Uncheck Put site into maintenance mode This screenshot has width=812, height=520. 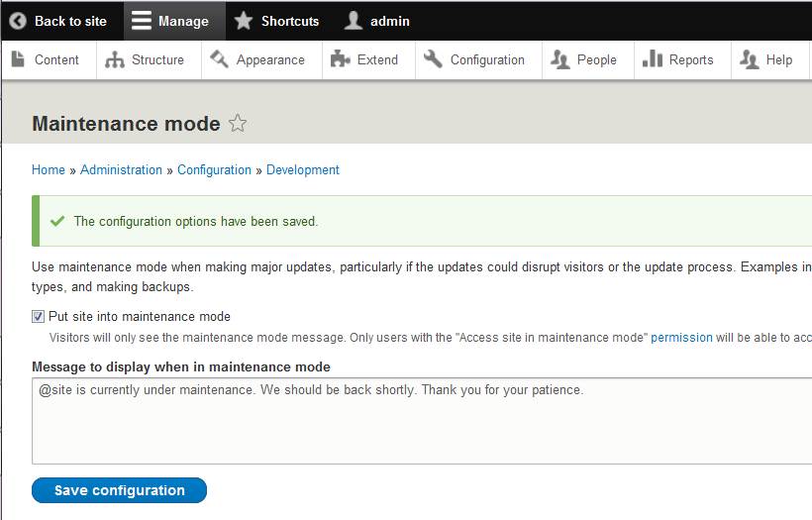38,316
